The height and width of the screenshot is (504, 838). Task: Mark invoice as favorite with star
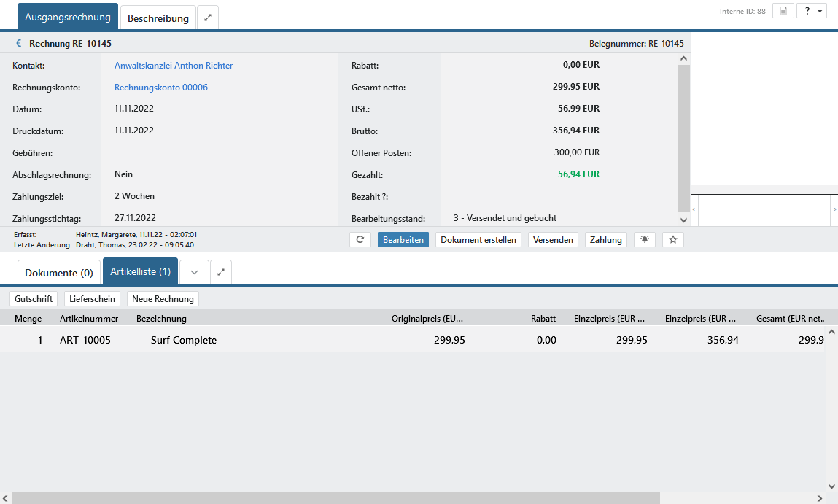(x=673, y=240)
